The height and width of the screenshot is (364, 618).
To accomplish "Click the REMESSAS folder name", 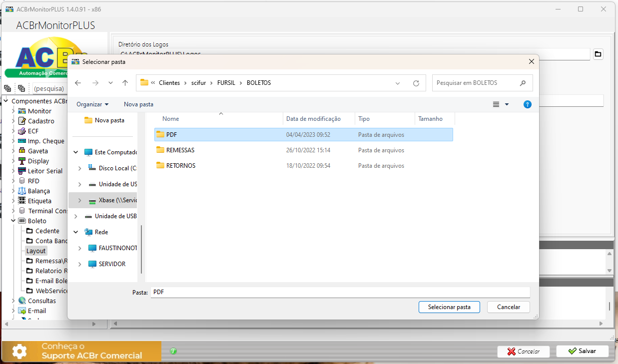I will [x=180, y=150].
